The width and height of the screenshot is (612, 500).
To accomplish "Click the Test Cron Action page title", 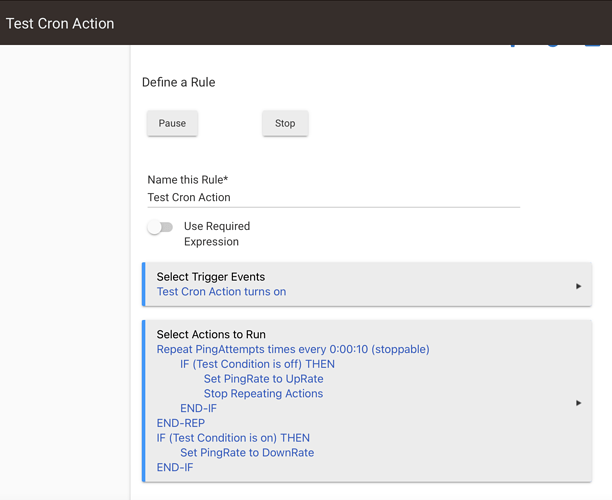I will pyautogui.click(x=60, y=23).
